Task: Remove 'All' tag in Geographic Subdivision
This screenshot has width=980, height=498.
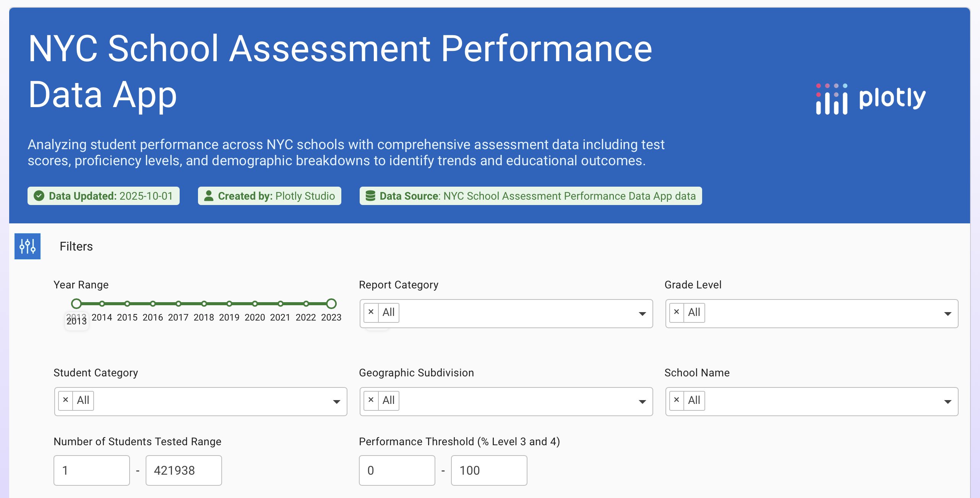Action: (371, 400)
